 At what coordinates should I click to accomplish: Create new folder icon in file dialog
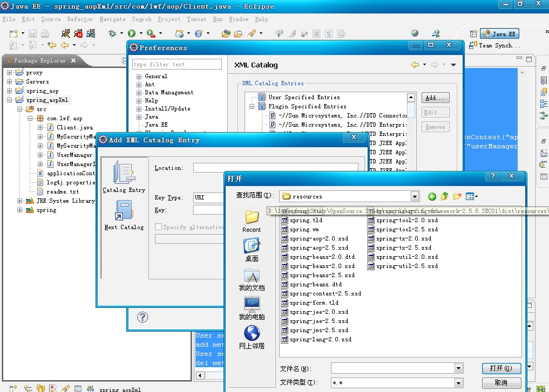tap(457, 197)
